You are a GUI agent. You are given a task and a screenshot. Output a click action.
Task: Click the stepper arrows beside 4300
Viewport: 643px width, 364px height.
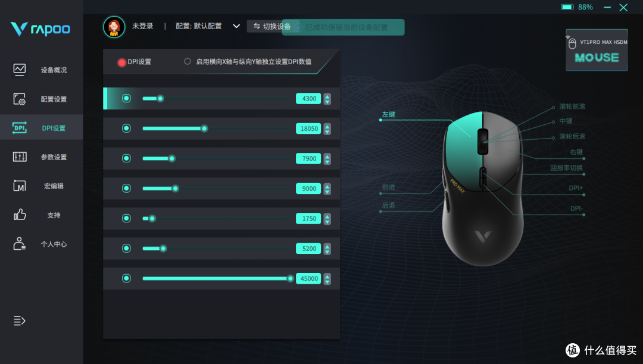click(327, 99)
